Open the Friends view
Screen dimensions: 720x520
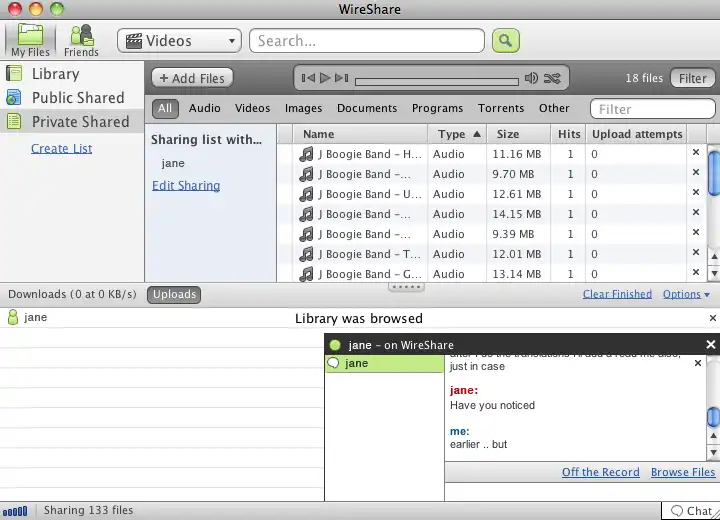[x=81, y=40]
